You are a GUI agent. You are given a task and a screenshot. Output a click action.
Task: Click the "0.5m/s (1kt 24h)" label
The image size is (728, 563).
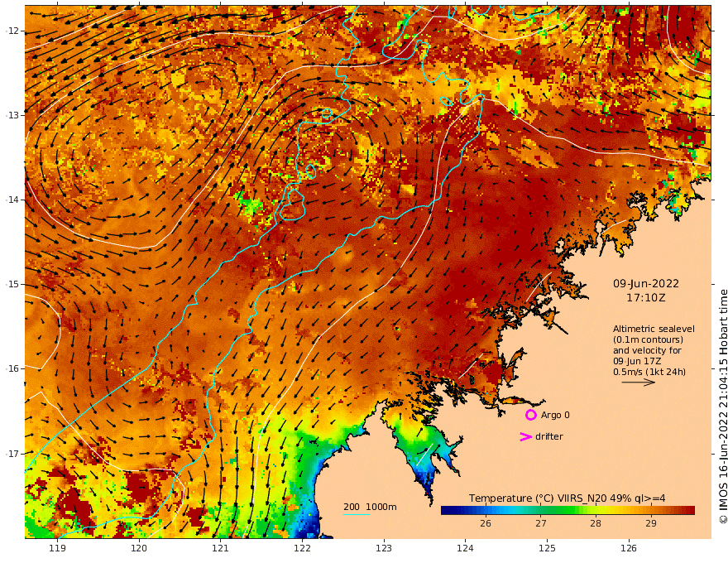click(649, 372)
